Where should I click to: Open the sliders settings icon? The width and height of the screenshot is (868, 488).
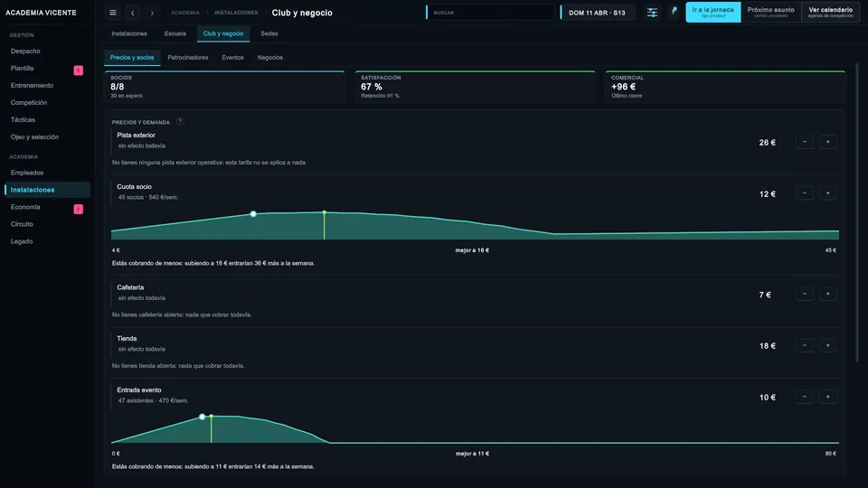(653, 13)
